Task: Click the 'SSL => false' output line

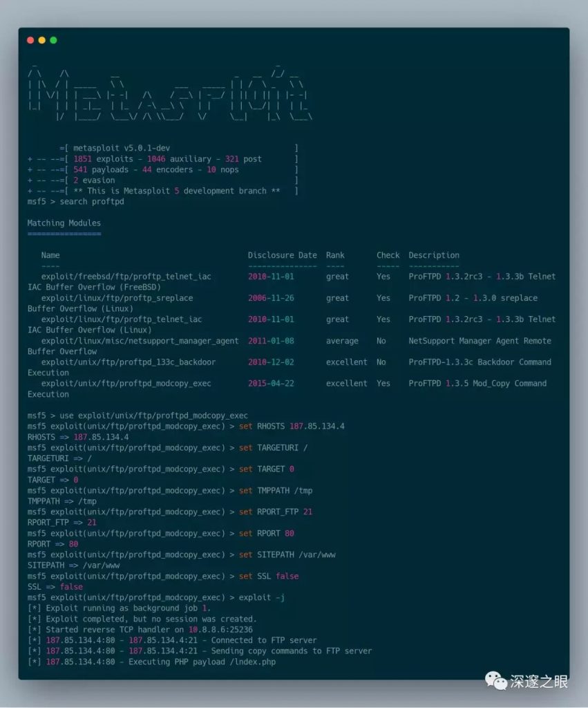Action: pyautogui.click(x=55, y=587)
